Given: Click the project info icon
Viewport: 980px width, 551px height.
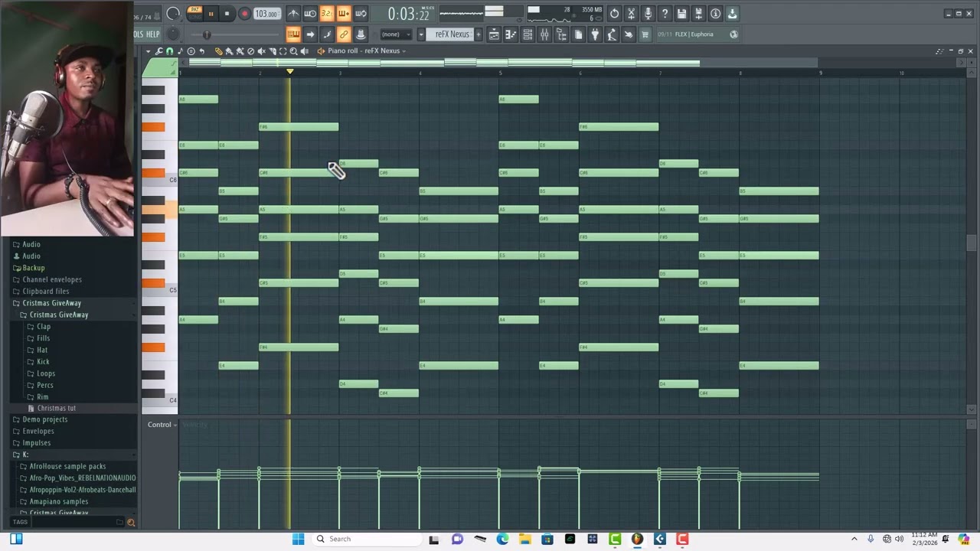Looking at the screenshot, I should [x=715, y=14].
